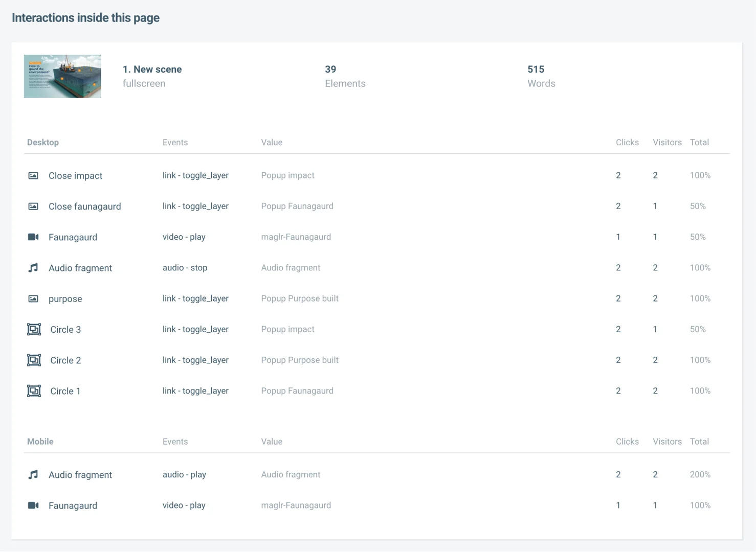Click the 'Interactions inside this page' heading
Viewport: 756px width, 552px height.
pyautogui.click(x=85, y=18)
